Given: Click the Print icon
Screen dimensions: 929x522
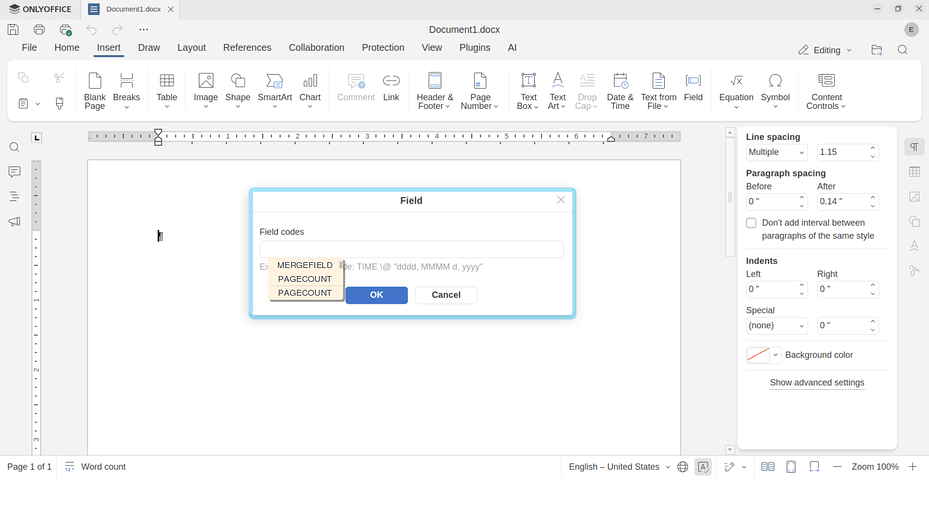Looking at the screenshot, I should [39, 30].
